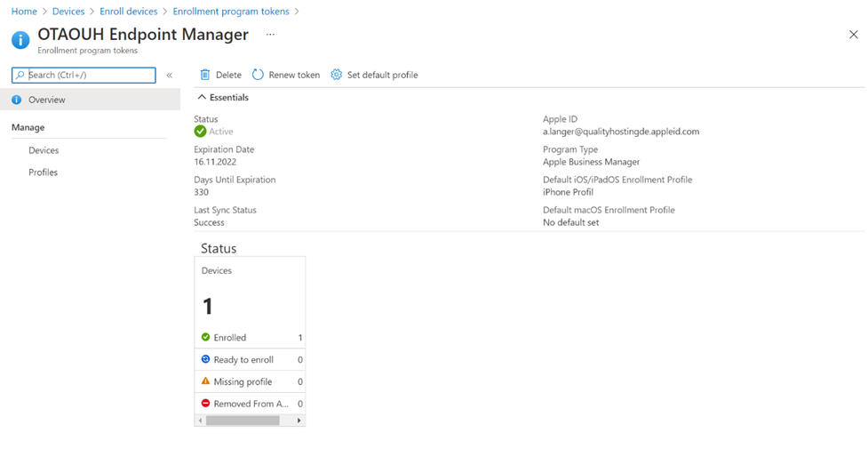
Task: Click the green Active status checkmark icon
Action: pyautogui.click(x=201, y=132)
